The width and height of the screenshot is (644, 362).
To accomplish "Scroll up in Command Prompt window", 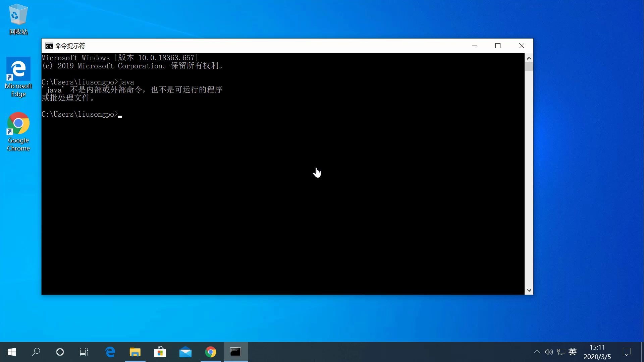I will [529, 57].
